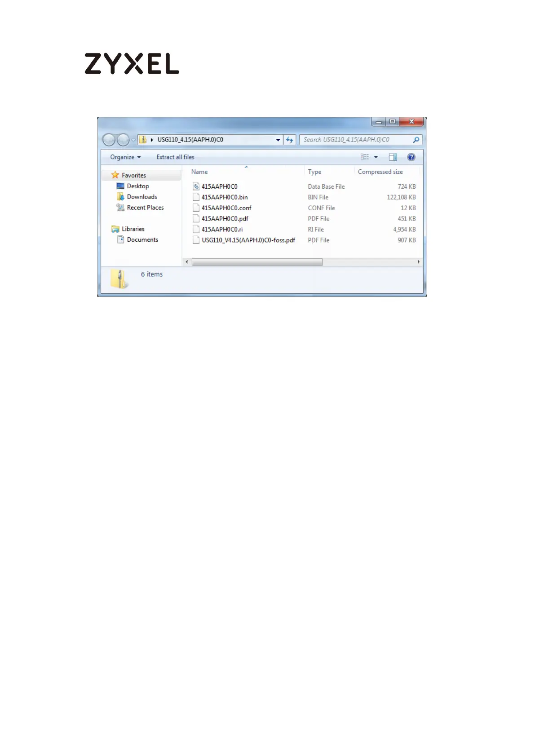
Task: Click the 415AAPH0C0.bin file icon
Action: [x=196, y=197]
